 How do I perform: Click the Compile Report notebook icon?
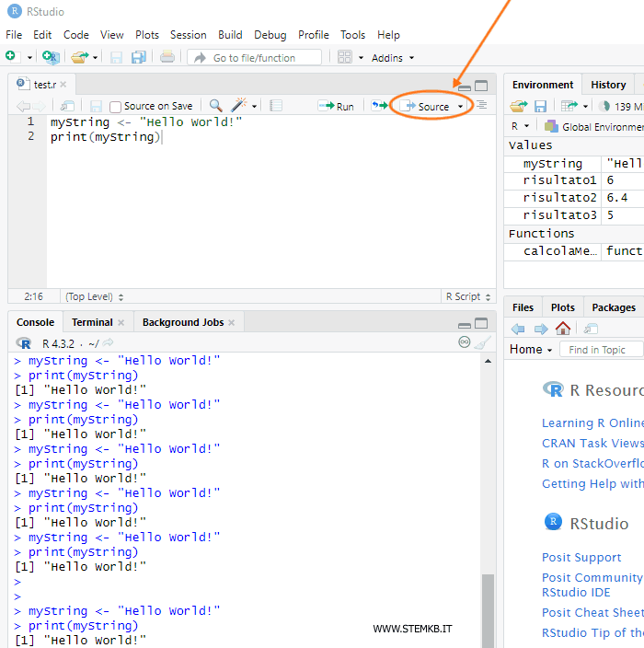(x=276, y=106)
